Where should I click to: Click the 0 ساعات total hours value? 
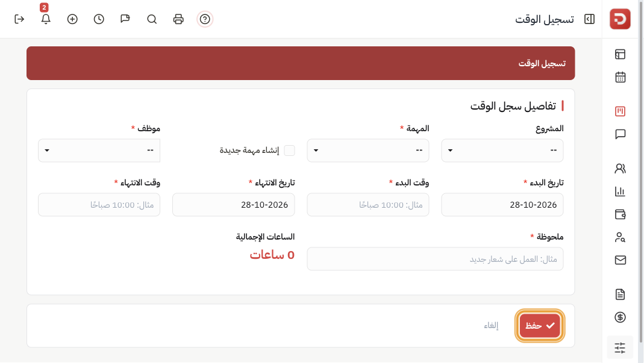[272, 255]
